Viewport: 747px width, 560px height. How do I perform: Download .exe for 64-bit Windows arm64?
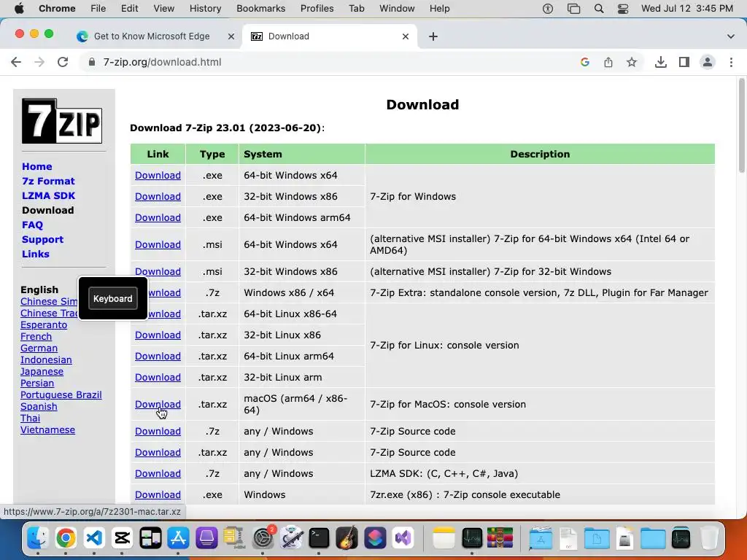[158, 217]
